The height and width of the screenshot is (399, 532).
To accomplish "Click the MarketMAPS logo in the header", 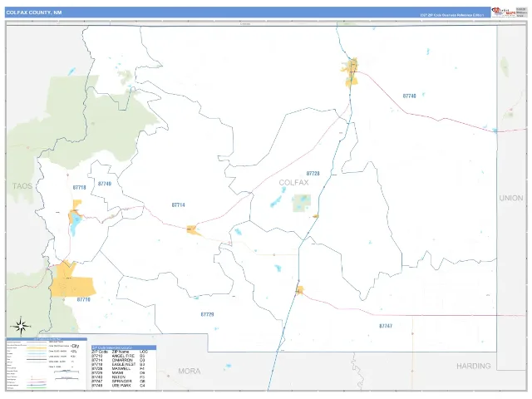I will pyautogui.click(x=504, y=12).
